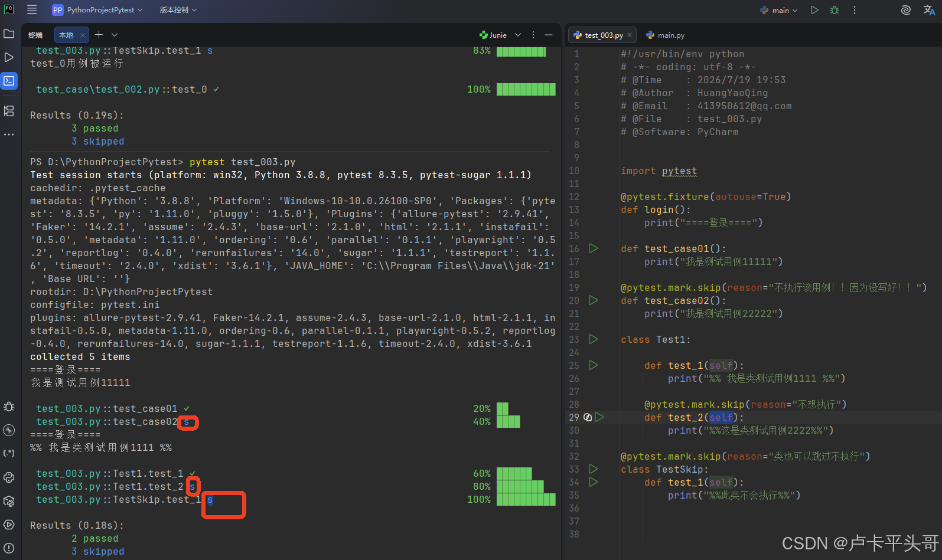
Task: Click terminal text 'collected 5 items'
Action: click(x=80, y=357)
